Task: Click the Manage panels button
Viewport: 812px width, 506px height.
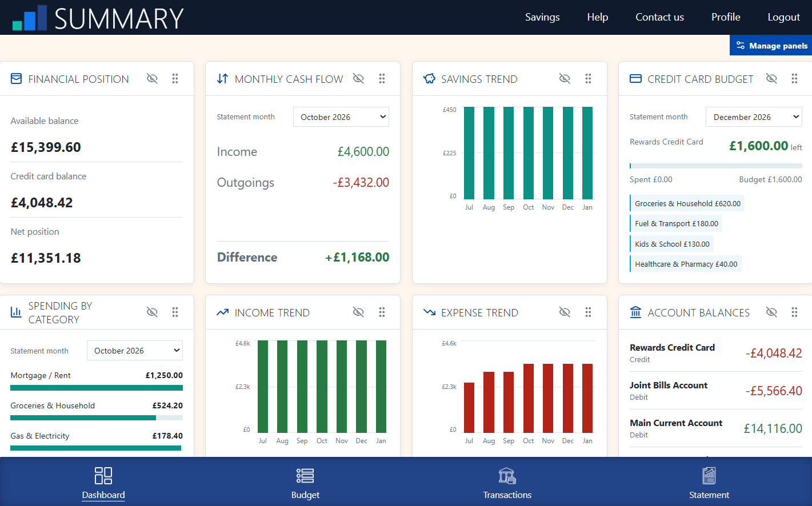Action: (x=771, y=46)
